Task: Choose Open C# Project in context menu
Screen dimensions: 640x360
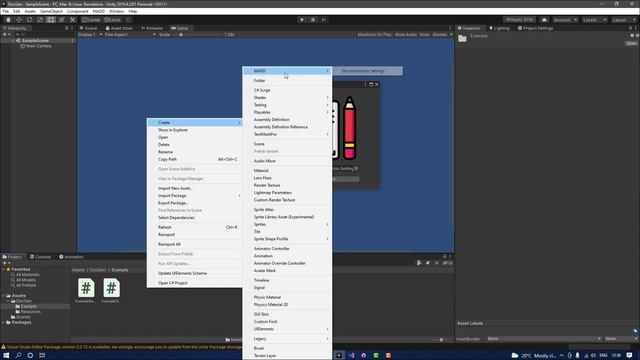Action: pos(173,283)
